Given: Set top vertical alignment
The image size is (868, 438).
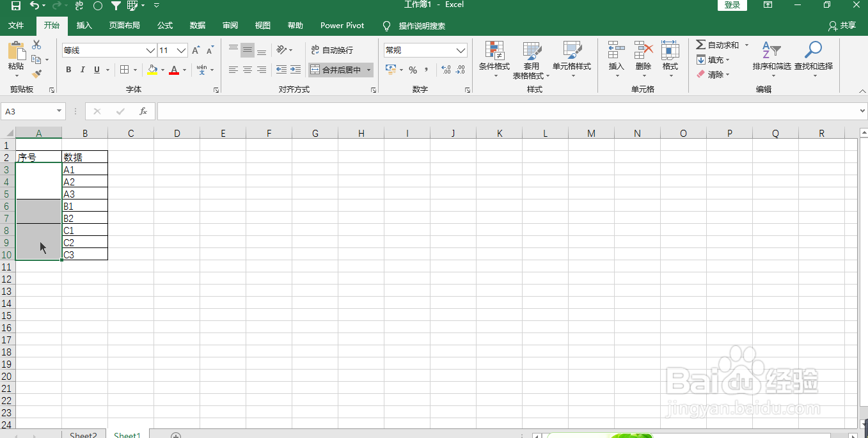Looking at the screenshot, I should [233, 50].
